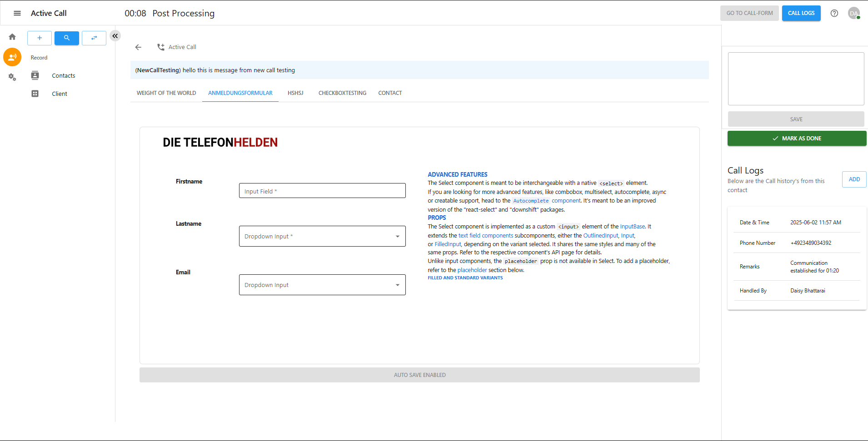Click the Firstname input field

pos(322,191)
